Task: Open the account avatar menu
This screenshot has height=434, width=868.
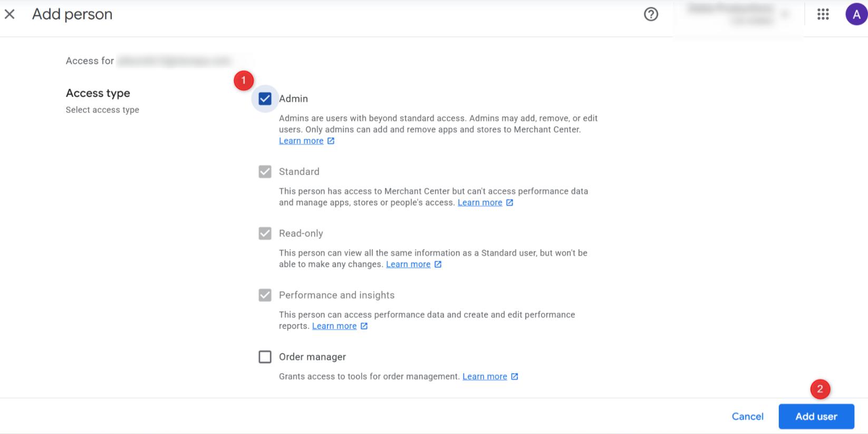Action: tap(856, 14)
